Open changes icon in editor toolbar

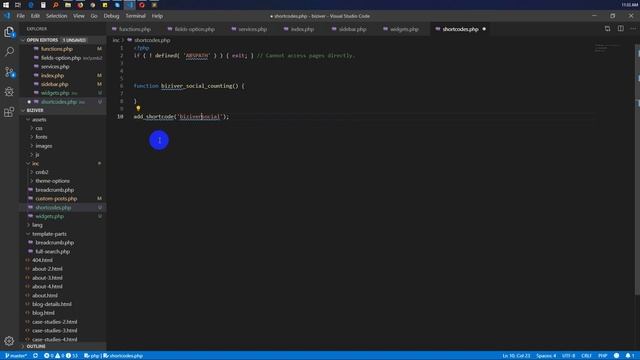point(607,29)
